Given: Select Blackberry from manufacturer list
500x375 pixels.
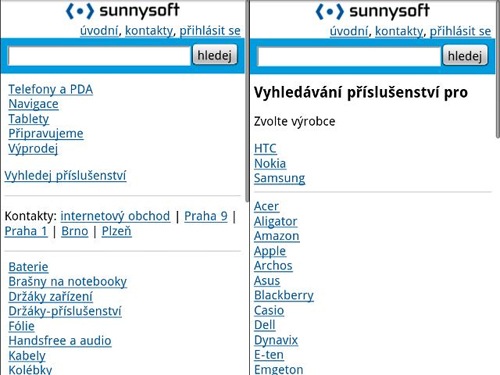Looking at the screenshot, I should (x=284, y=295).
